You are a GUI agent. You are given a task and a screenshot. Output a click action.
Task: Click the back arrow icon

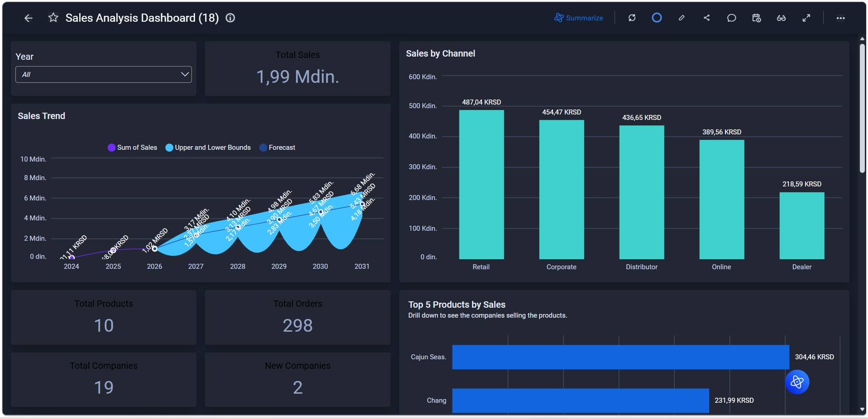[29, 18]
